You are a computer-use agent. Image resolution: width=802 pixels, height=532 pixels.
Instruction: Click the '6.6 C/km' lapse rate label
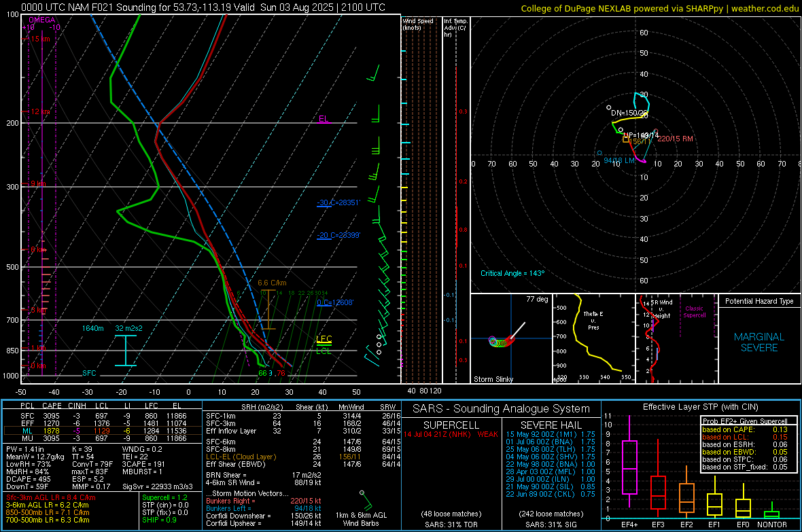click(272, 283)
